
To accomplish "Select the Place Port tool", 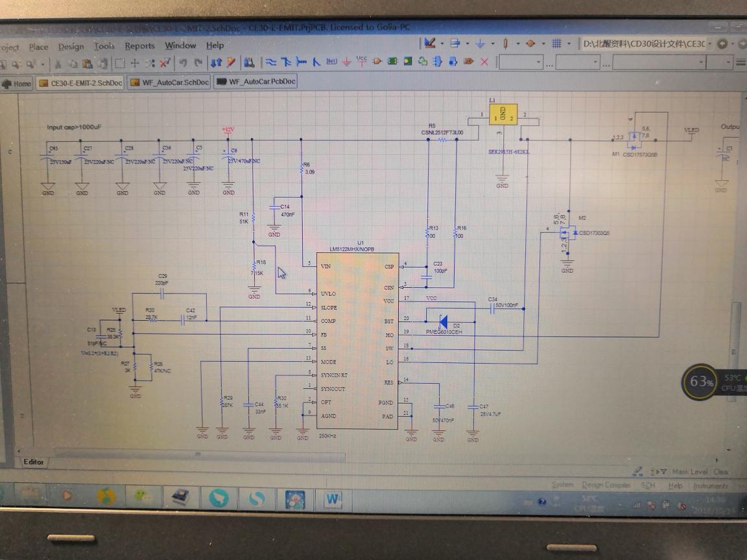I will coord(469,62).
